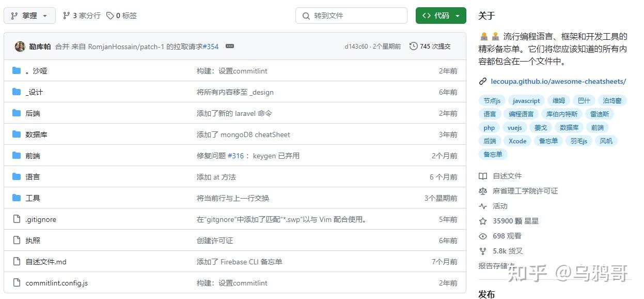Expand the 前端 folder
Screen dimensions: 644x299
point(32,155)
